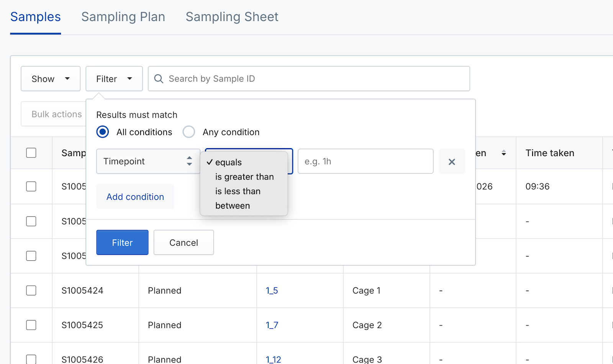Tick the select-all header checkbox
The width and height of the screenshot is (613, 364).
(31, 153)
